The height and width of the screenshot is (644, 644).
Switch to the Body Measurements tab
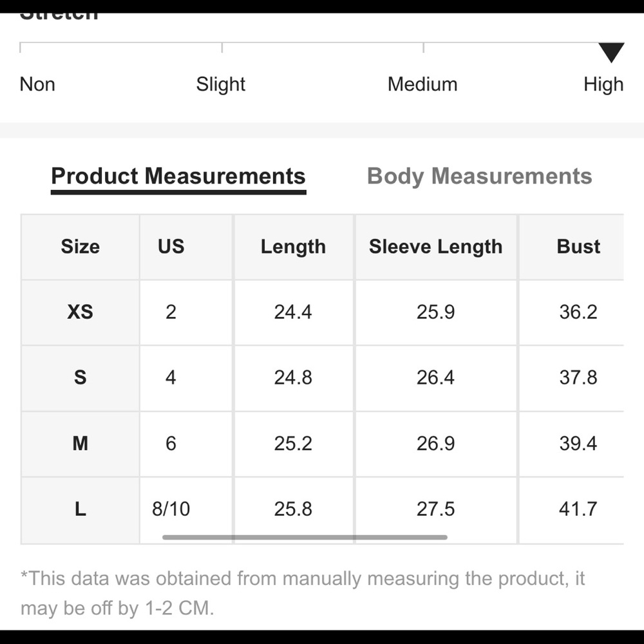[x=479, y=176]
